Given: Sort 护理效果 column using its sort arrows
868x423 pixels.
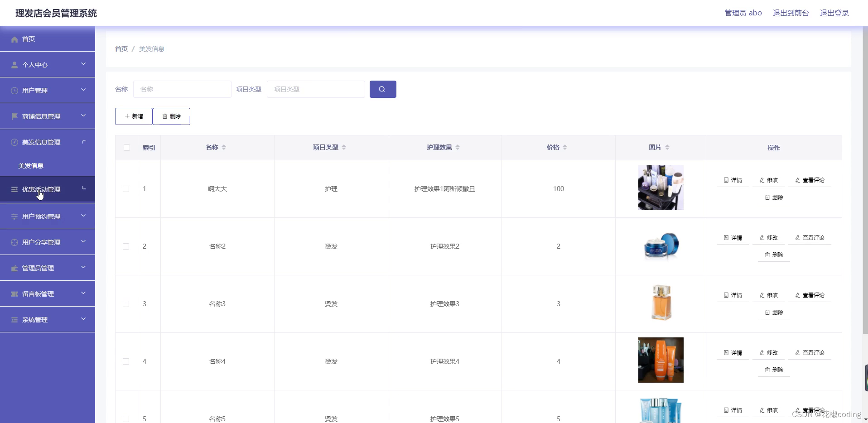Looking at the screenshot, I should tap(458, 147).
